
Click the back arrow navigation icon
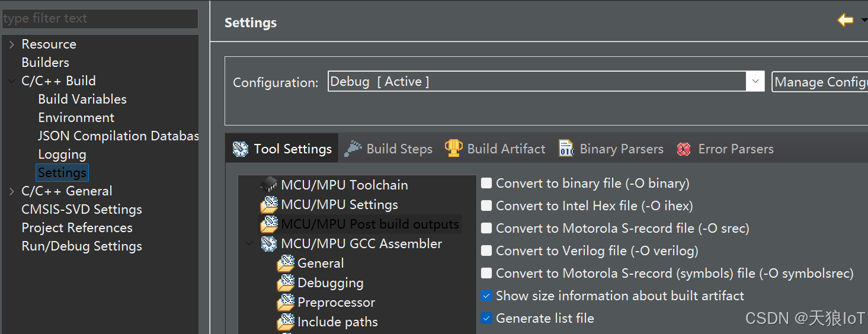click(x=845, y=20)
